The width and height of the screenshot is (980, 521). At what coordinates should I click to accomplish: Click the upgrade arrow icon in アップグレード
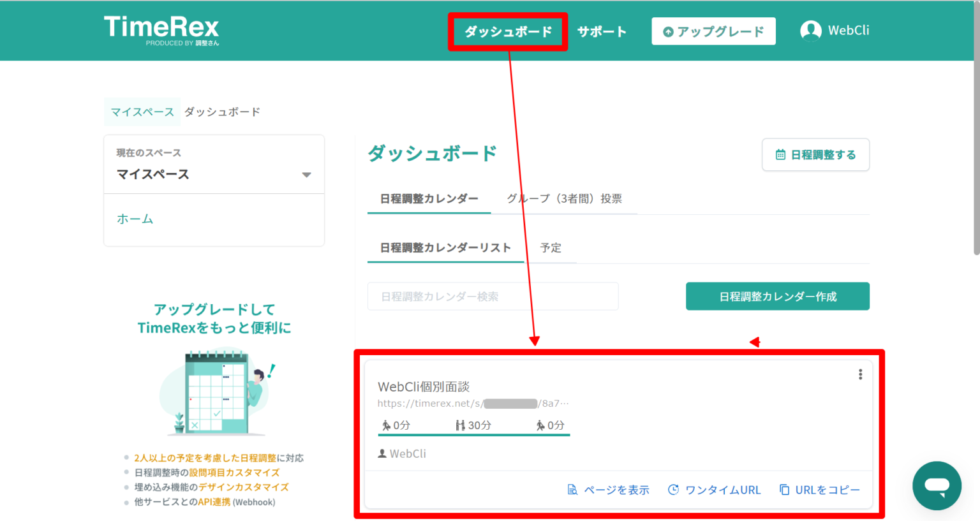pyautogui.click(x=668, y=31)
